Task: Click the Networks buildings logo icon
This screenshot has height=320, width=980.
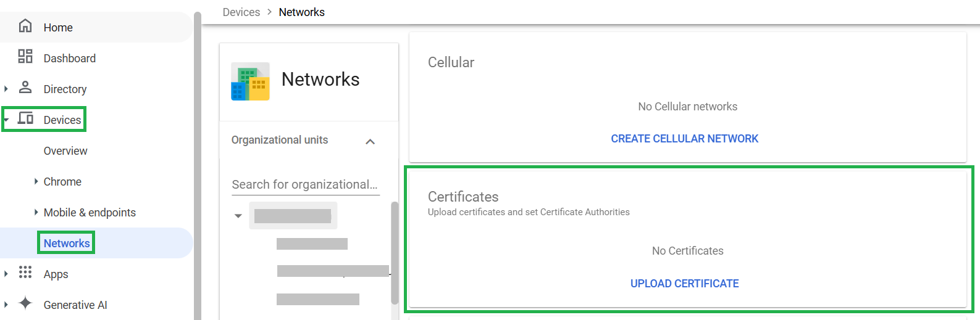Action: tap(250, 81)
